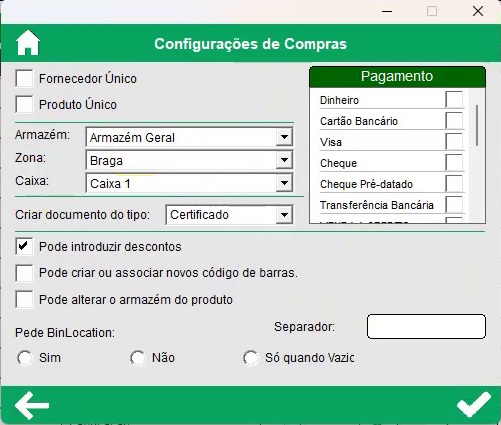Click the Cheque Pré-datado label
Screen dimensions: 501x425
(x=366, y=184)
